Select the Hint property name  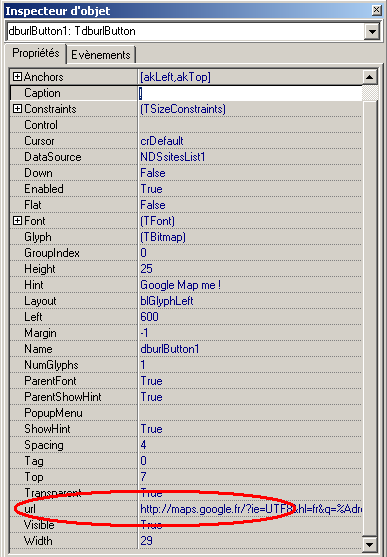click(34, 285)
